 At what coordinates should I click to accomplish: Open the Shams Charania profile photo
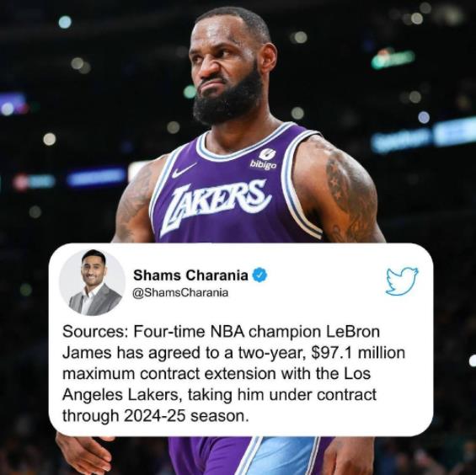93,282
